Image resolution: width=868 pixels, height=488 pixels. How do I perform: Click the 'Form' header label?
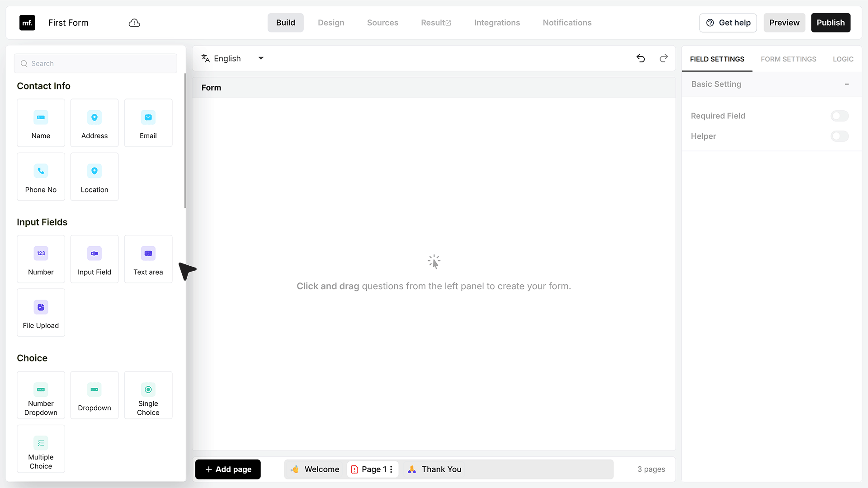pos(211,88)
